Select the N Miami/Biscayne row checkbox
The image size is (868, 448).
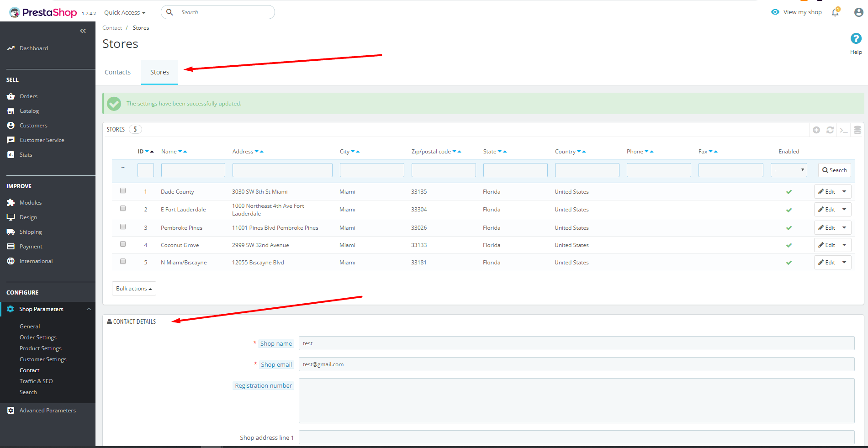(123, 262)
